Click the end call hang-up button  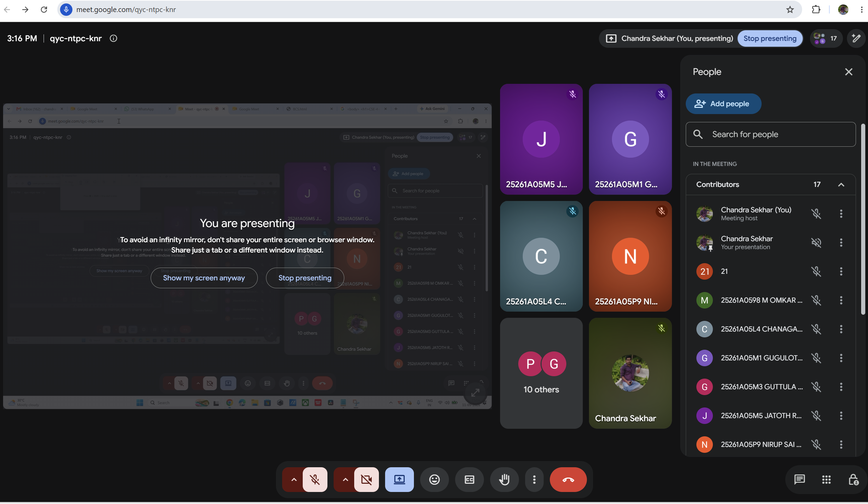point(568,480)
